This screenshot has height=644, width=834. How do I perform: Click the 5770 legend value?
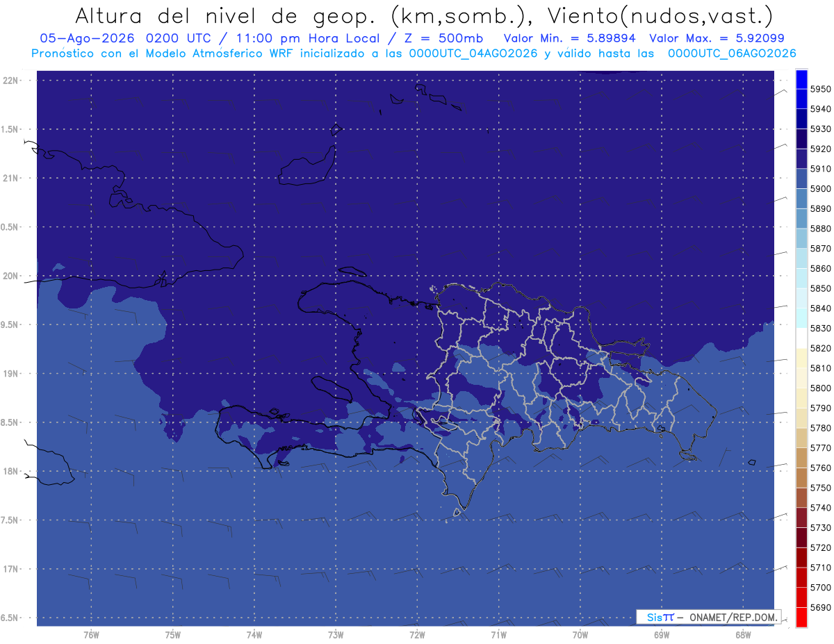click(x=821, y=447)
